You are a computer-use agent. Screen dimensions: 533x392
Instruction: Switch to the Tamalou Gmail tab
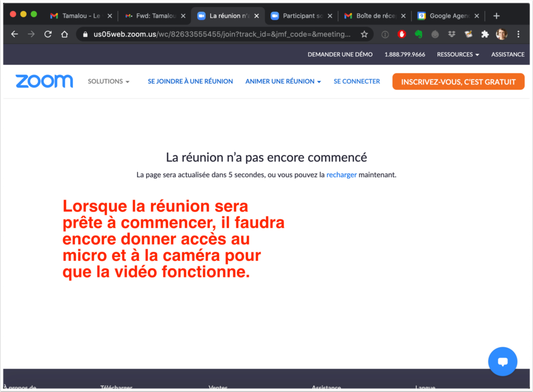78,16
